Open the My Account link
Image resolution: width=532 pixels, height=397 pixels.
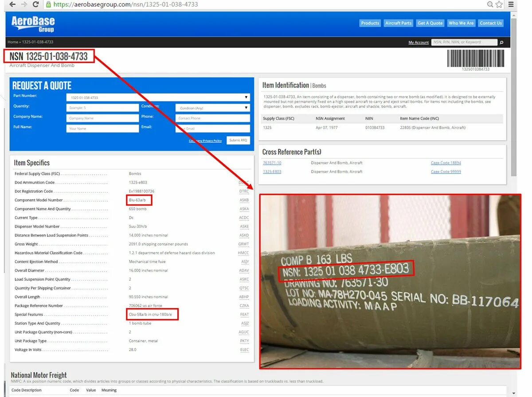pyautogui.click(x=419, y=43)
